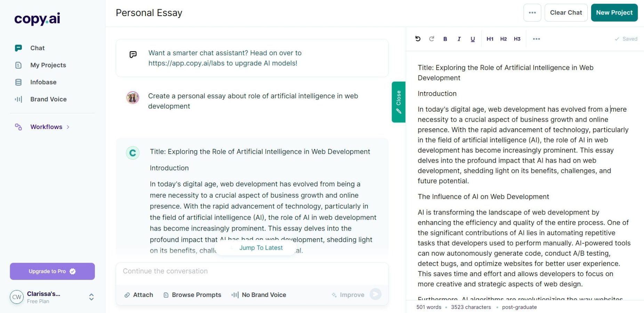Screen dimensions: 644x313
Task: Create a New Project
Action: click(x=614, y=13)
